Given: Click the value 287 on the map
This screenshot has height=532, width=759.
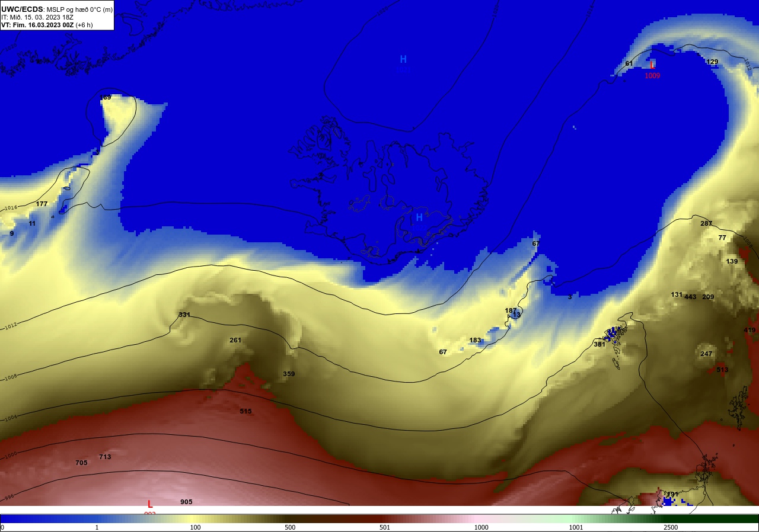Looking at the screenshot, I should point(706,223).
